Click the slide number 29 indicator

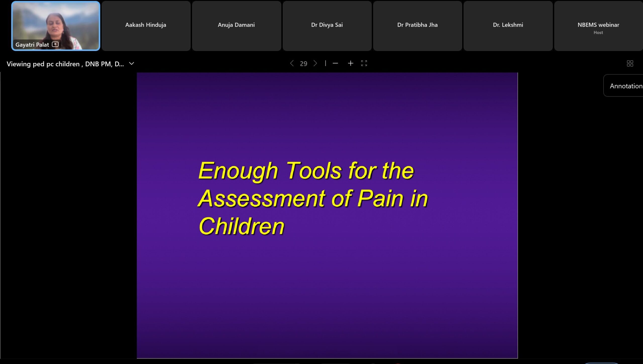(303, 64)
